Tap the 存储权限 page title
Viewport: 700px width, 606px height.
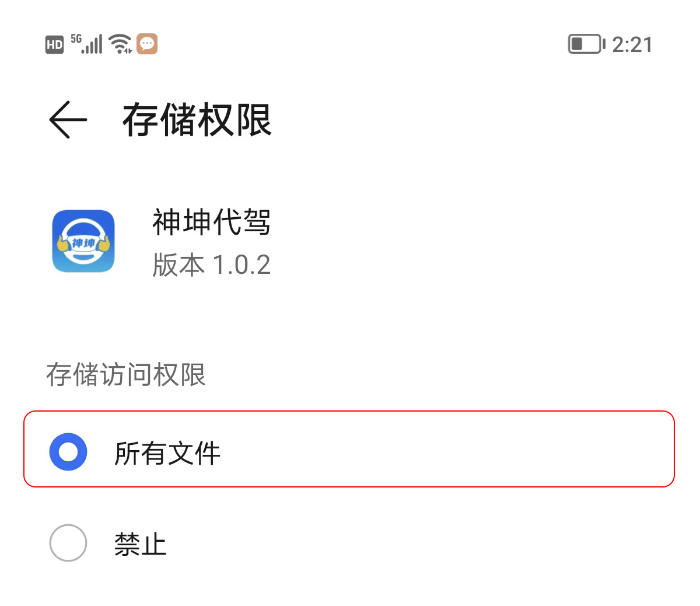(197, 120)
